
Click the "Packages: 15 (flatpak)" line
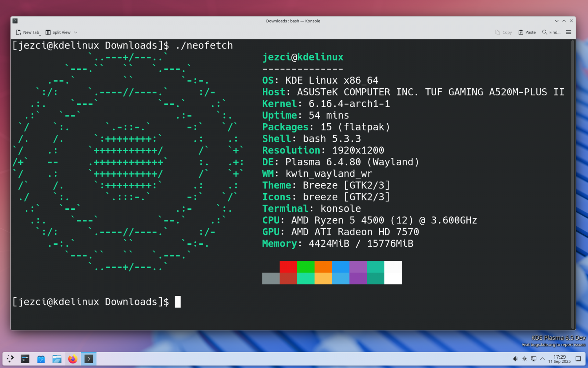[326, 127]
